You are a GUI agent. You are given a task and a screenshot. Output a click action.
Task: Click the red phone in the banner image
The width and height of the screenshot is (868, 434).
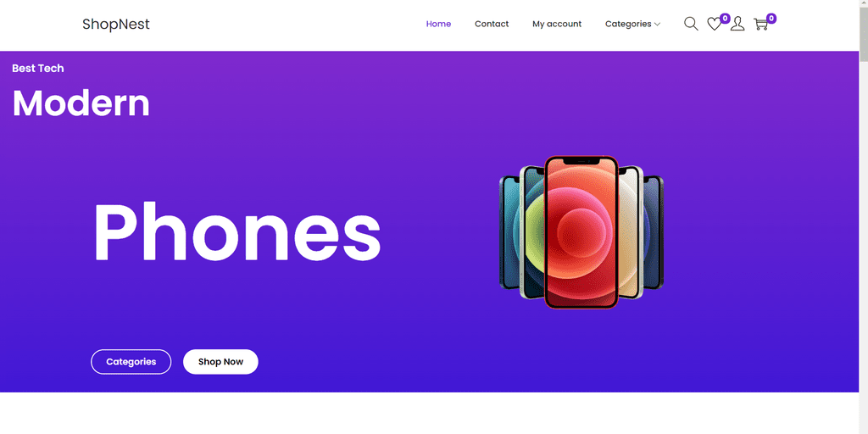(x=581, y=232)
